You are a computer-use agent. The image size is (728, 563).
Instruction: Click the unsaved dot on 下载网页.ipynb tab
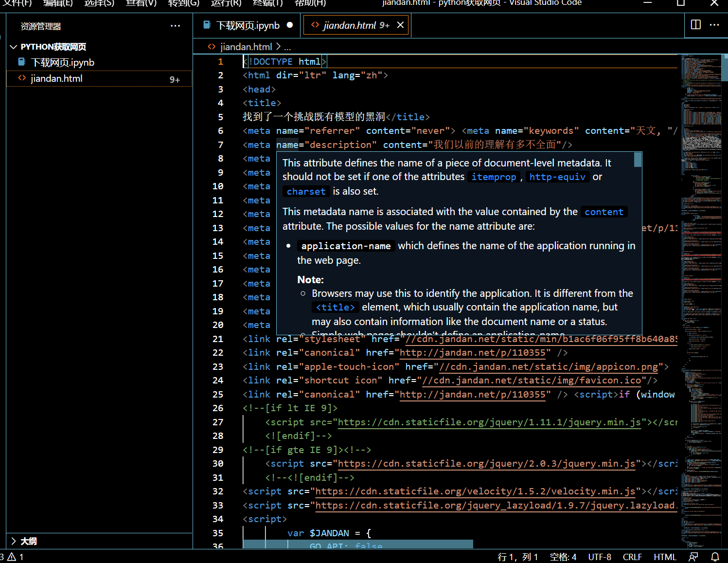(x=290, y=25)
